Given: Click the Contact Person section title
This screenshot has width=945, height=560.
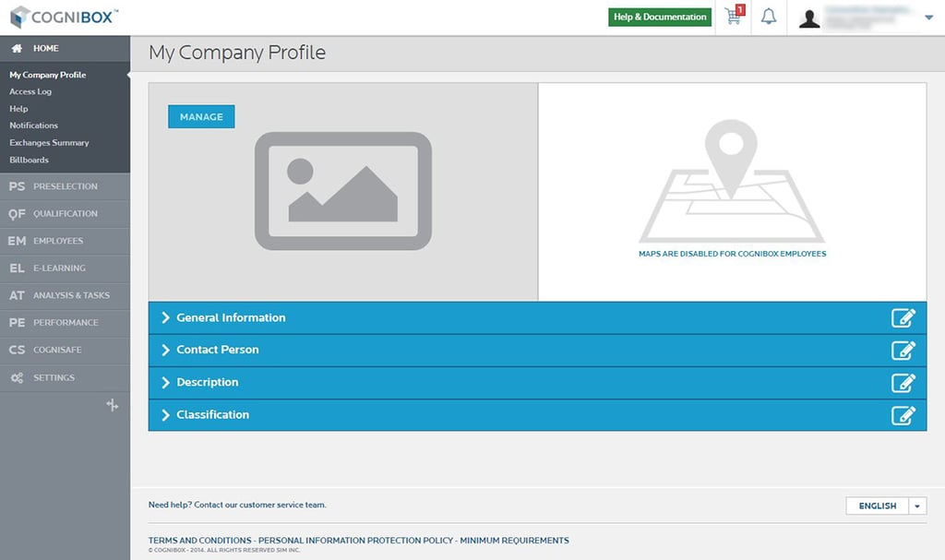Looking at the screenshot, I should click(218, 350).
